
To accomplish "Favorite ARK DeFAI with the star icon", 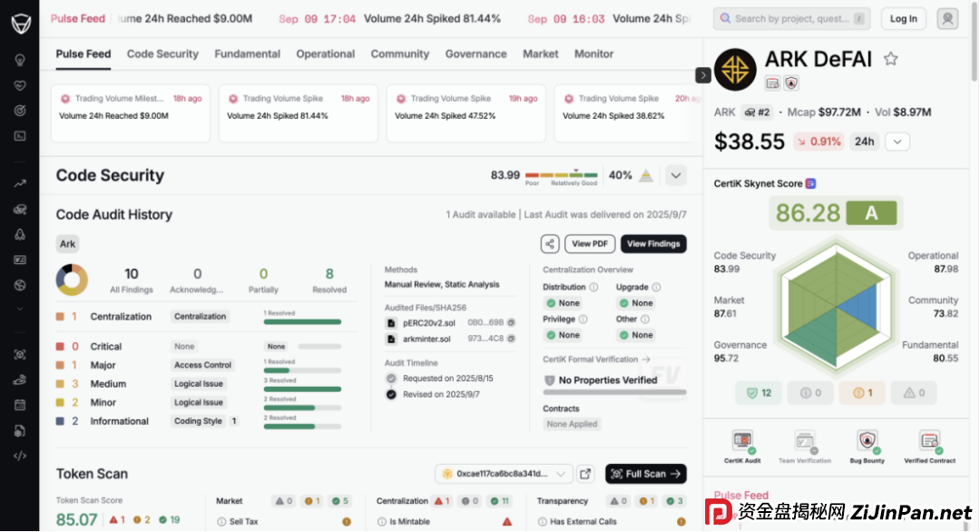I will 890,59.
